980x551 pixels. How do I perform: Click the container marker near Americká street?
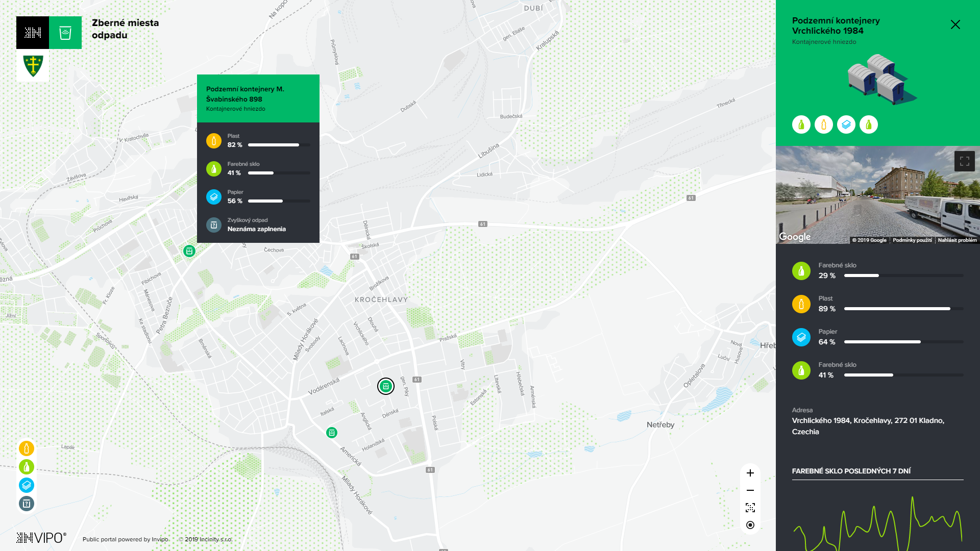click(332, 433)
